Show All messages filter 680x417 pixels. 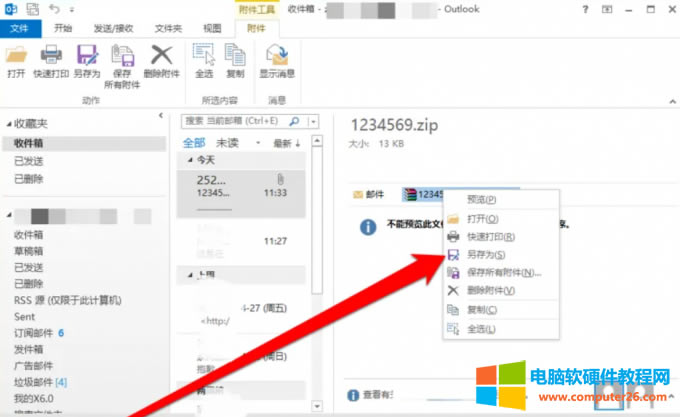[x=194, y=143]
